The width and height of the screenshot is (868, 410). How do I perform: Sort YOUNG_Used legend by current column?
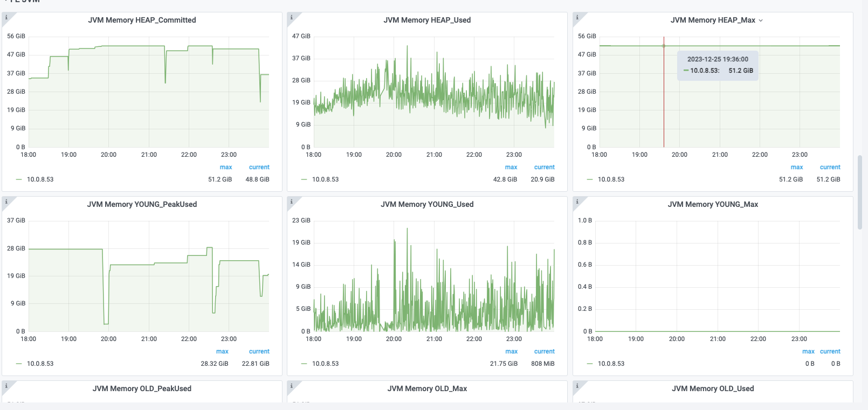pos(545,351)
